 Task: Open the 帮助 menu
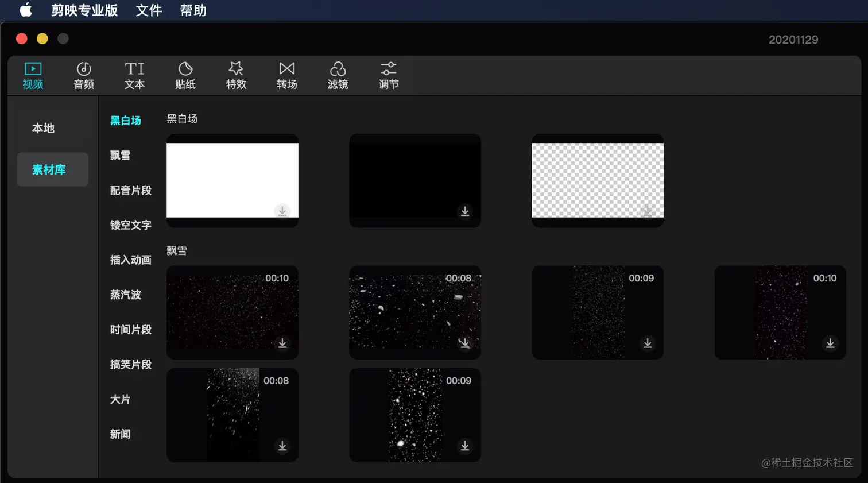(x=193, y=10)
